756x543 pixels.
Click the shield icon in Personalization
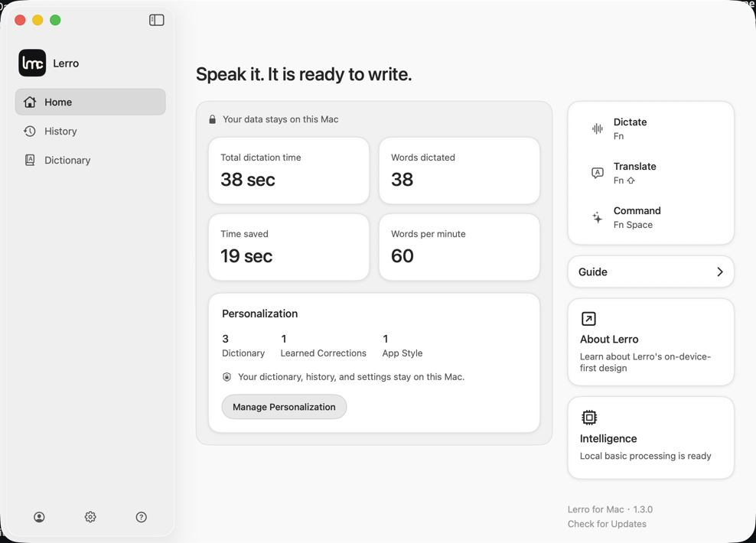point(226,377)
